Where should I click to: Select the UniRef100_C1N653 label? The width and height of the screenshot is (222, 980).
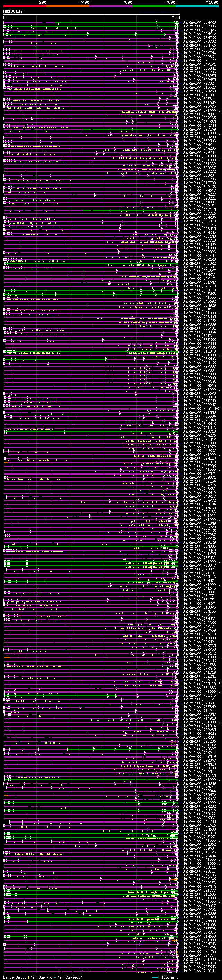199,936
